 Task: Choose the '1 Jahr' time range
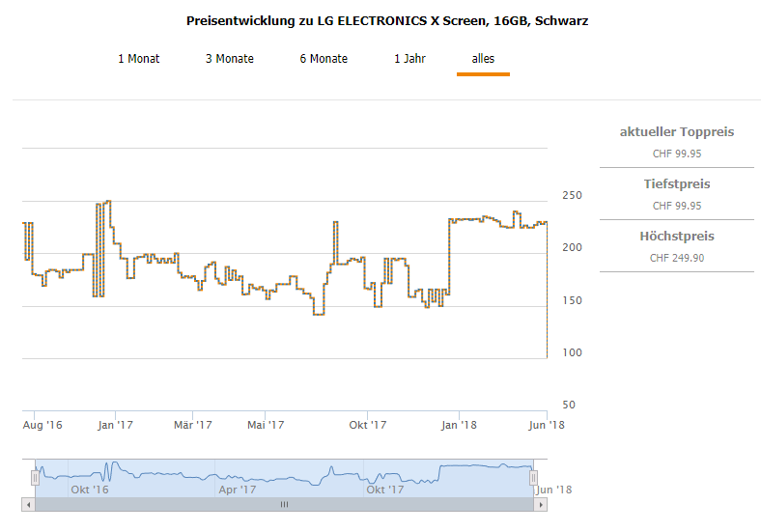pos(409,59)
